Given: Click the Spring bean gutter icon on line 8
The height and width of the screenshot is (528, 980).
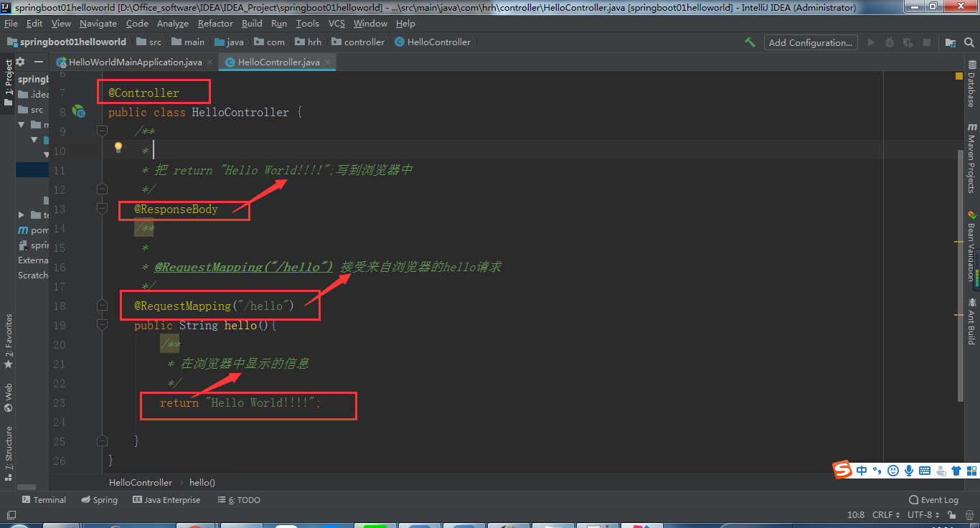Looking at the screenshot, I should pyautogui.click(x=79, y=111).
